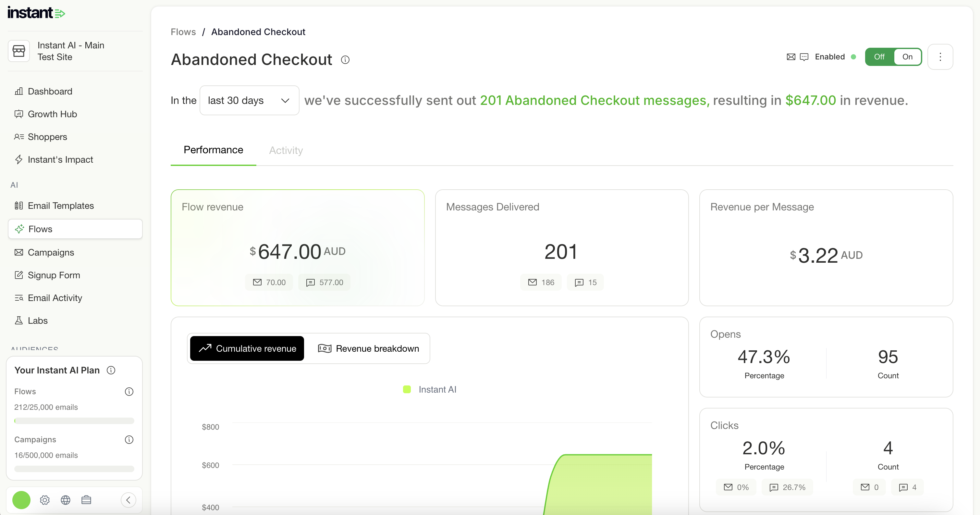Open Growth Hub in the sidebar
Viewport: 980px width, 515px height.
tap(75, 114)
